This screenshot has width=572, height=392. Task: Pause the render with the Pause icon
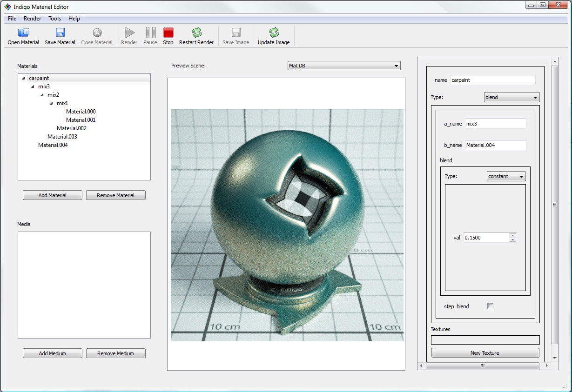[150, 33]
